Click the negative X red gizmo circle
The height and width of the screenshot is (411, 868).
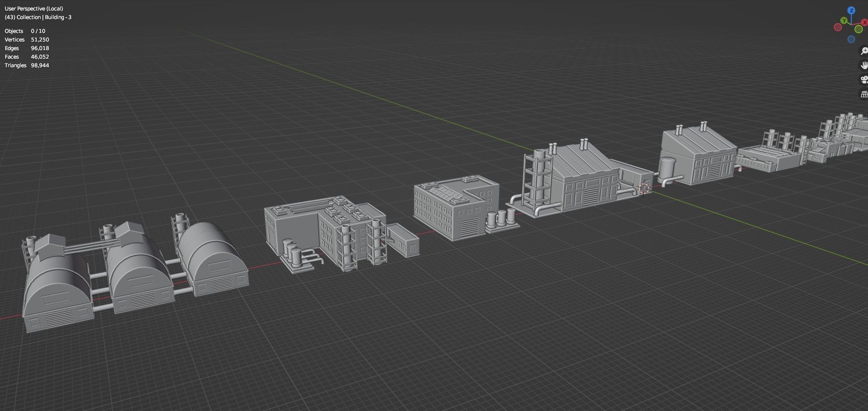point(838,27)
